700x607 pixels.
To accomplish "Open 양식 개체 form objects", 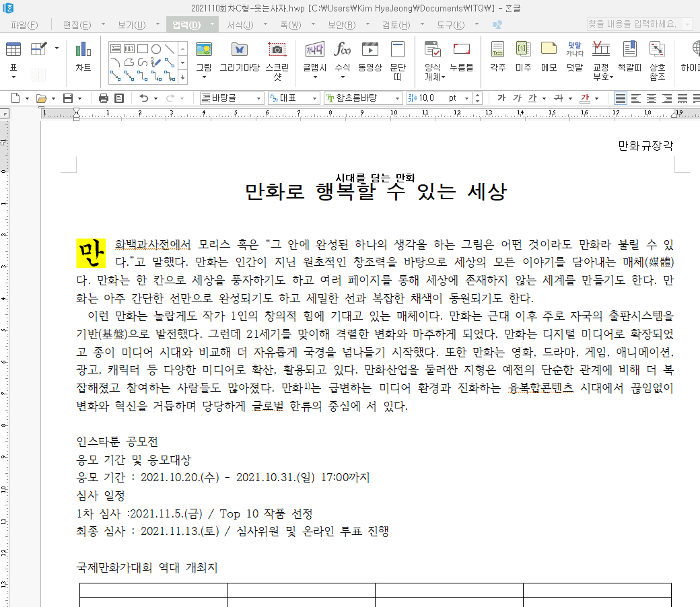I will coord(433,61).
